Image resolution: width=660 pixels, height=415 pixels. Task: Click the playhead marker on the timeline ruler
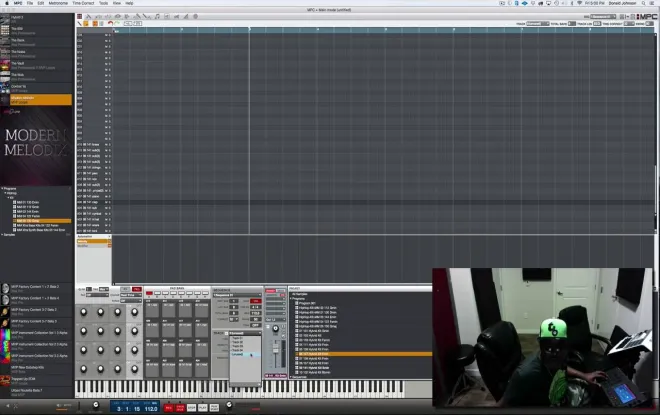coord(249,29)
